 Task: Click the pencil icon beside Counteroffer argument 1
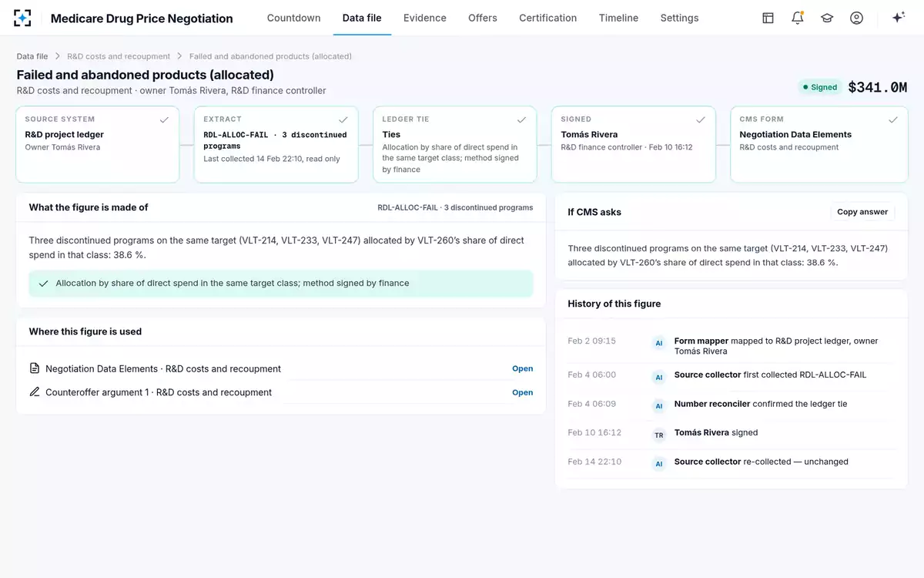tap(35, 392)
